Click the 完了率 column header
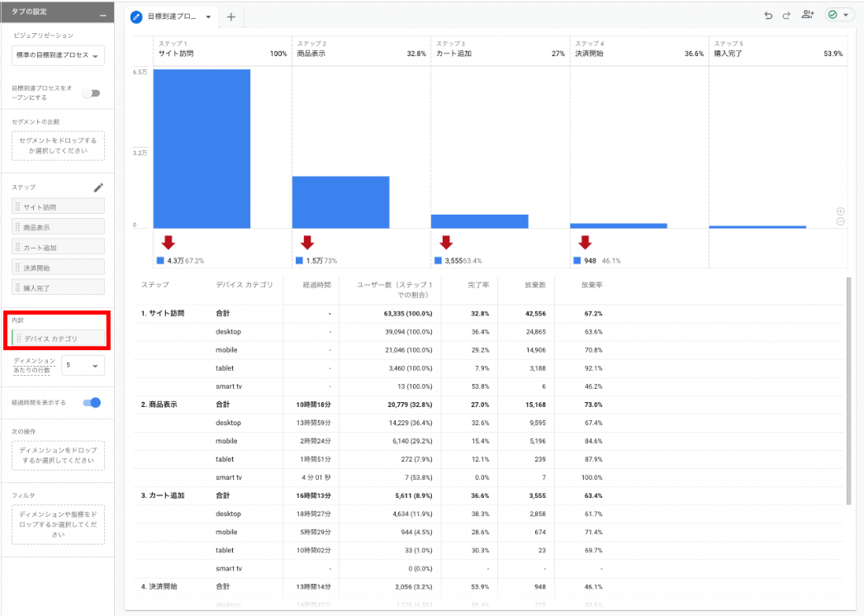Viewport: 864px width, 616px height. click(x=478, y=285)
